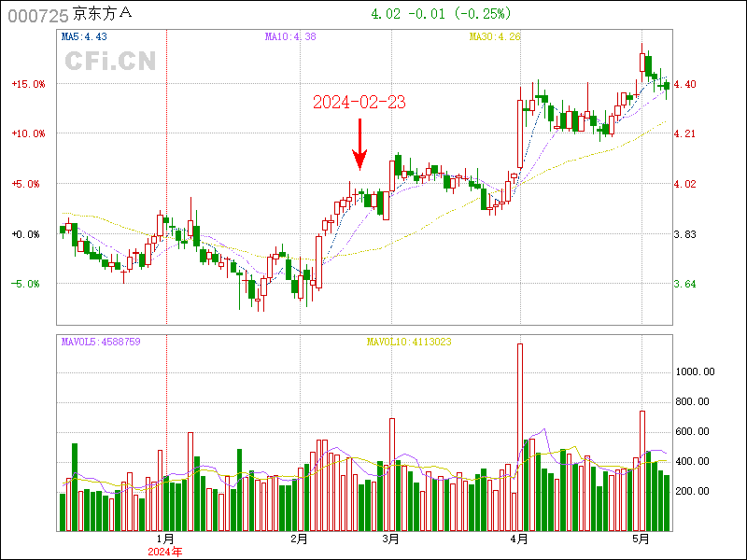The image size is (747, 560).
Task: Click the -5.0% axis label
Action: click(x=26, y=284)
